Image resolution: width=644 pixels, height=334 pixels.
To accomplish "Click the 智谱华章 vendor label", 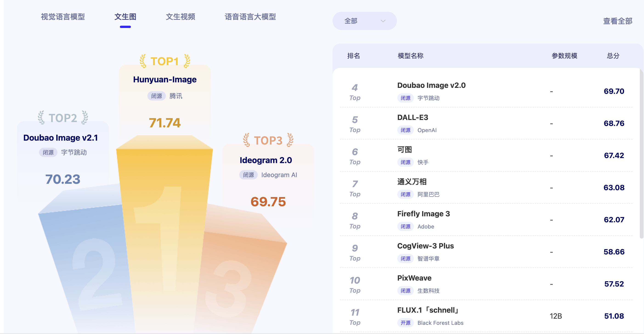I will point(429,259).
